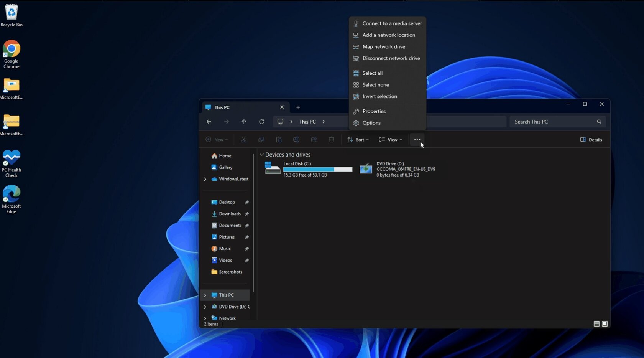
Task: Open PC Health Check desktop icon
Action: 11,163
